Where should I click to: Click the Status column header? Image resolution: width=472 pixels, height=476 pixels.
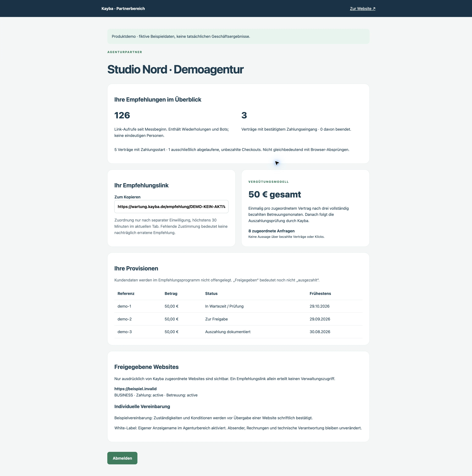pos(211,293)
